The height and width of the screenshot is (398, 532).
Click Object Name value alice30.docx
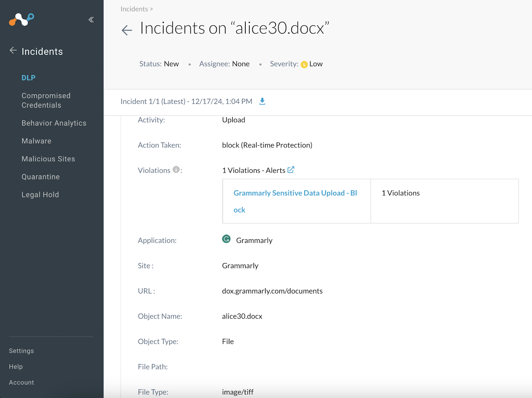click(x=242, y=316)
